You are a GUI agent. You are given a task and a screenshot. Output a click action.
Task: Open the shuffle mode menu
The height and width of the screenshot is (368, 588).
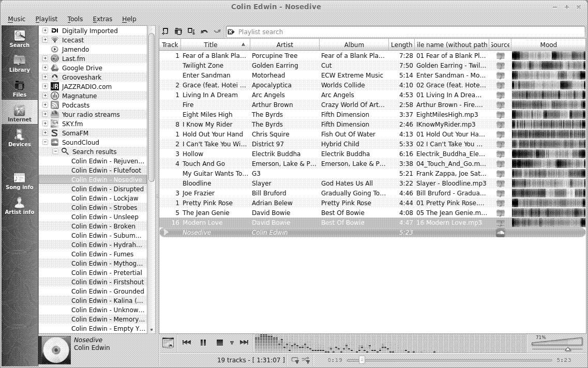(x=306, y=360)
